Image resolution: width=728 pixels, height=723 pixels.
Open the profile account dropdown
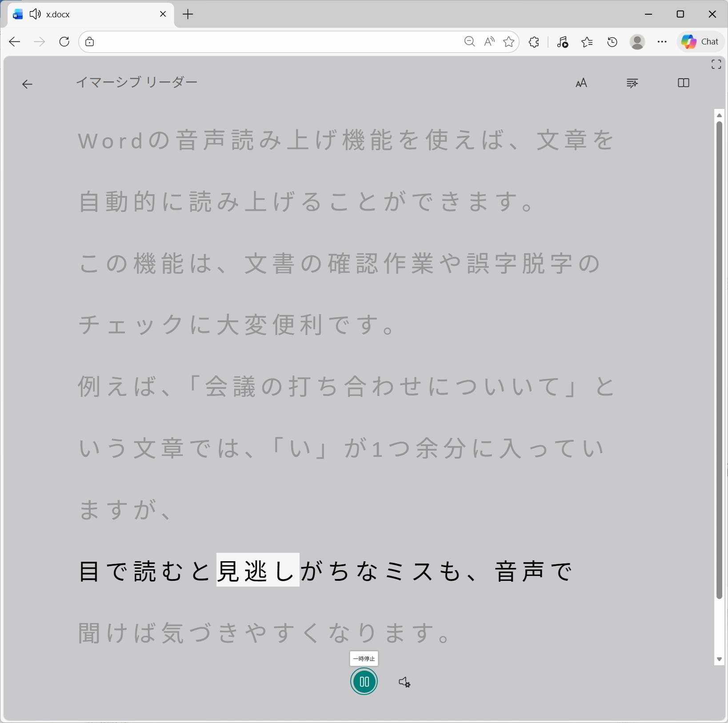click(637, 41)
